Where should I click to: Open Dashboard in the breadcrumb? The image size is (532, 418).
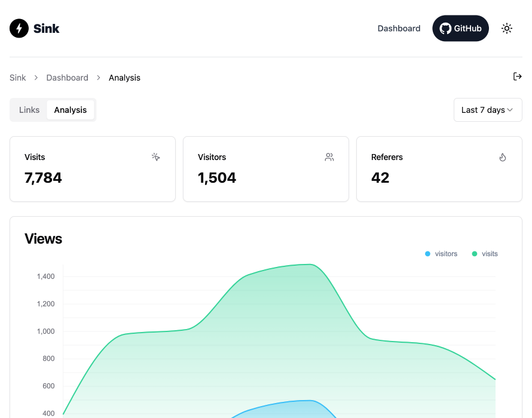67,78
